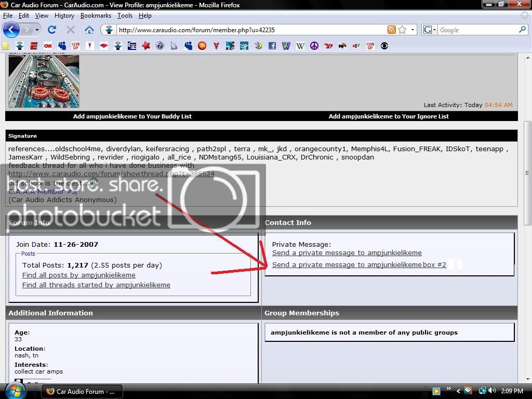The width and height of the screenshot is (532, 399).
Task: Click the Windows Media Player taskbar icon
Action: (436, 391)
